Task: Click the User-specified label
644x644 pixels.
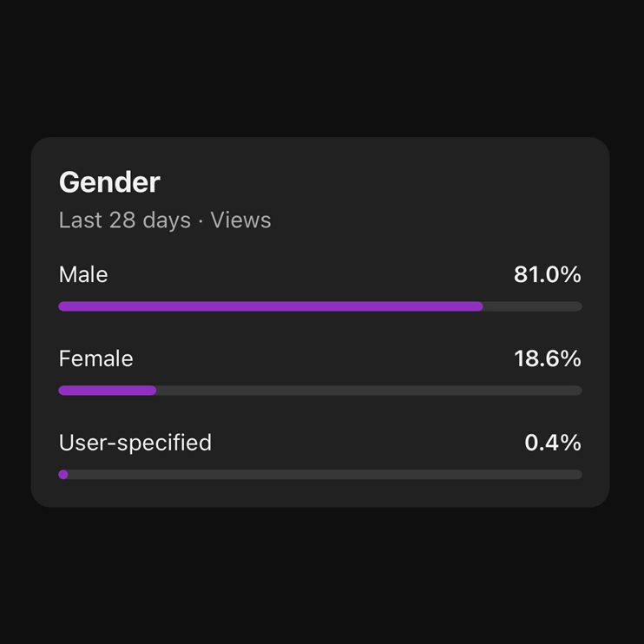Action: click(135, 443)
